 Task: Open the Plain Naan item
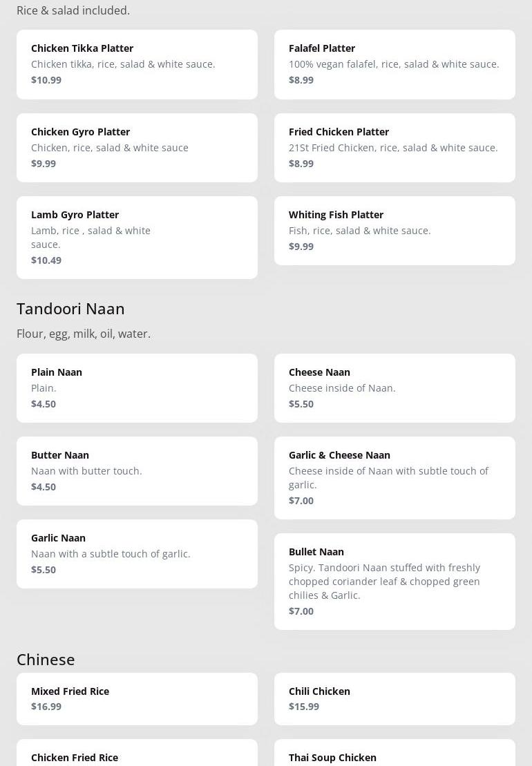[x=137, y=387]
